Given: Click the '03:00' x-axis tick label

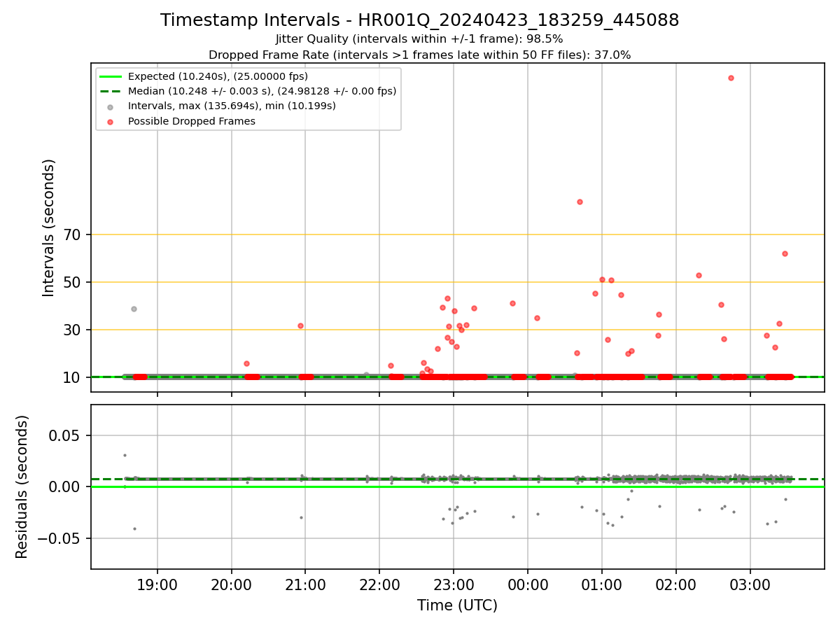Looking at the screenshot, I should [x=750, y=584].
